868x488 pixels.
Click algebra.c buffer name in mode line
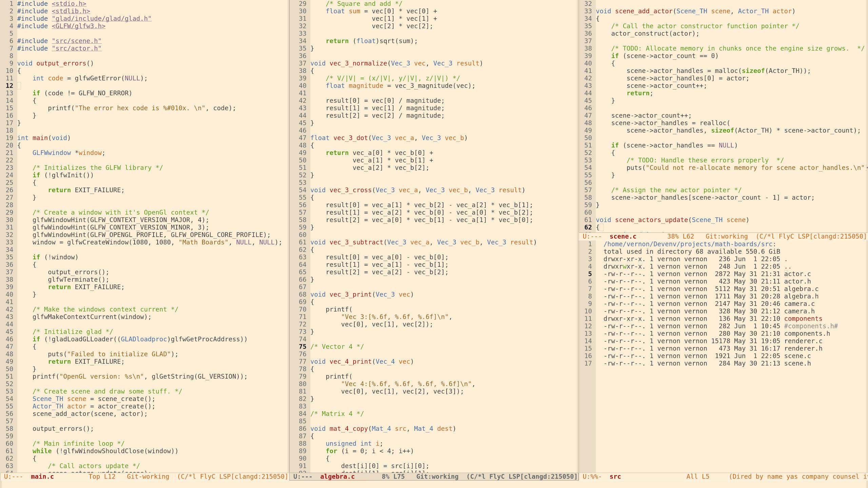coord(337,476)
